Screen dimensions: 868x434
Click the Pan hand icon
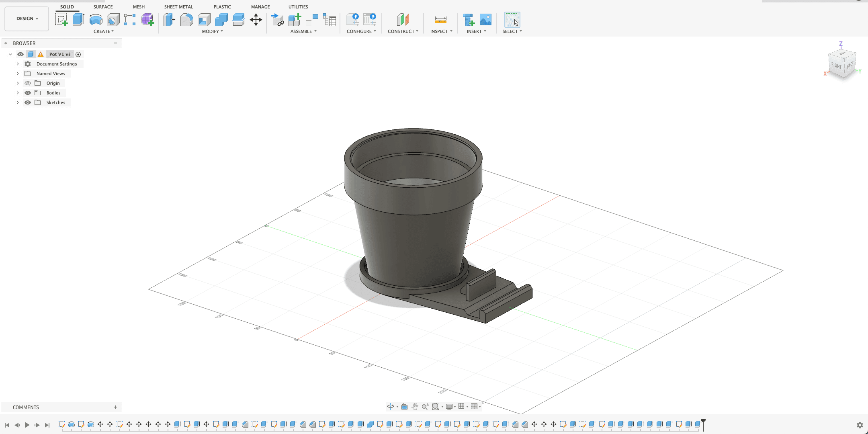pos(415,406)
